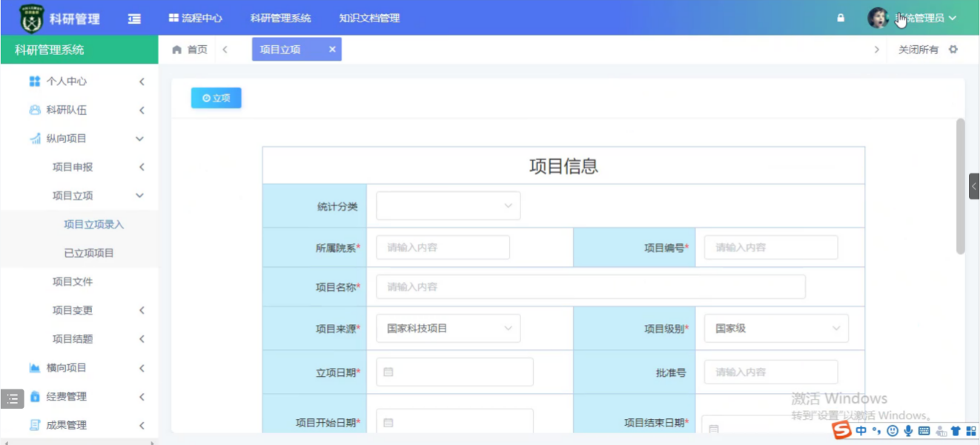Screen dimensions: 980x445
Task: Click 关闭所有 to close all tabs
Action: (918, 50)
